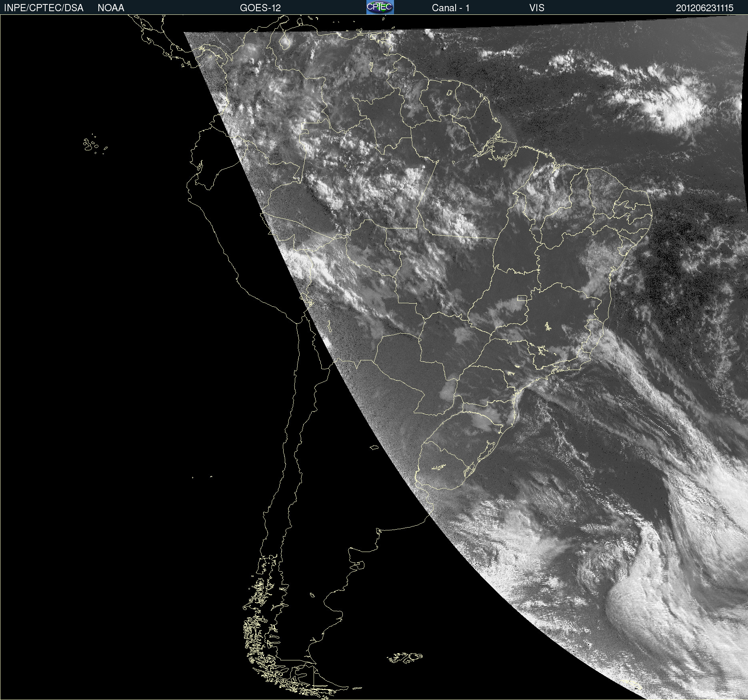Click the INPE/CPTEC/DSA header text
This screenshot has height=700, width=748.
click(x=44, y=8)
